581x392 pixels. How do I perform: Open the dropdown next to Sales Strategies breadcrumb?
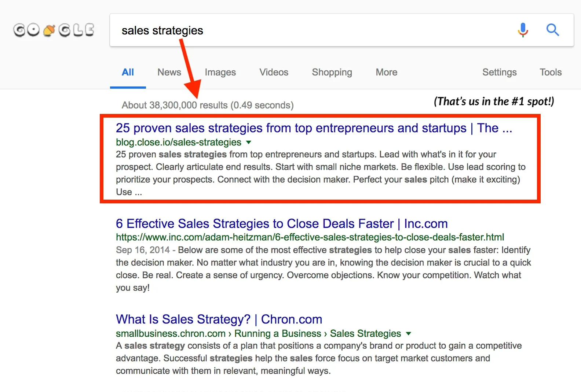tap(408, 334)
